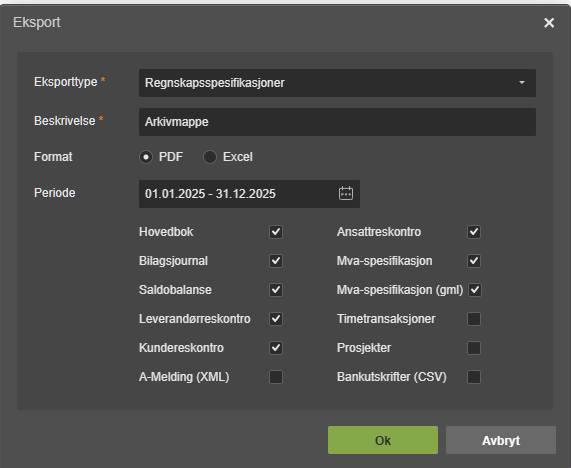The height and width of the screenshot is (468, 571).
Task: Enable the A-Melding (XML) checkbox
Action: tap(276, 377)
